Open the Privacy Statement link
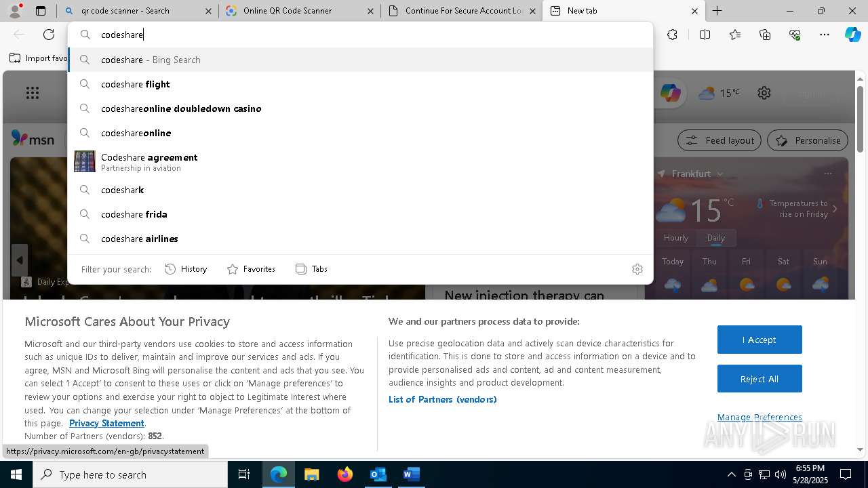Image resolution: width=868 pixels, height=488 pixels. tap(106, 423)
